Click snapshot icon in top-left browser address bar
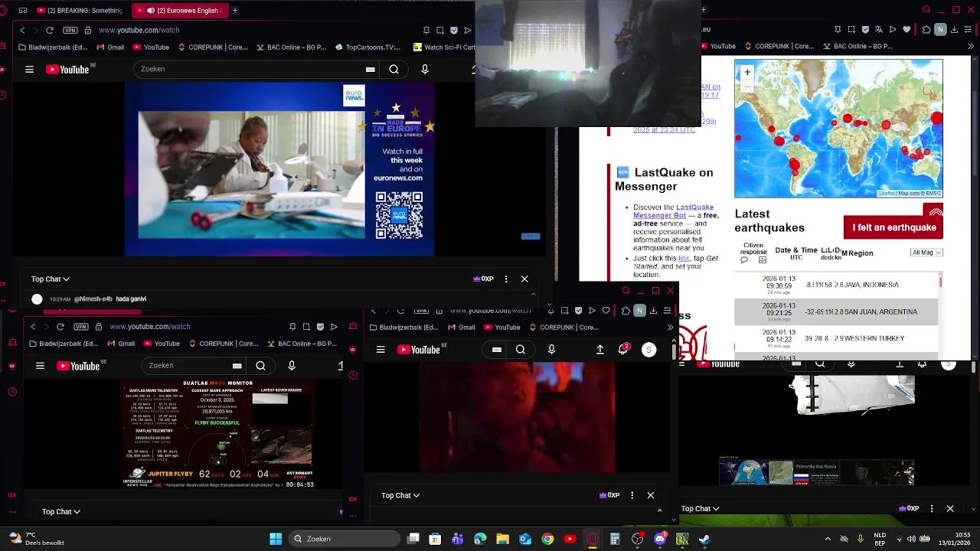The image size is (980, 551). pyautogui.click(x=440, y=30)
